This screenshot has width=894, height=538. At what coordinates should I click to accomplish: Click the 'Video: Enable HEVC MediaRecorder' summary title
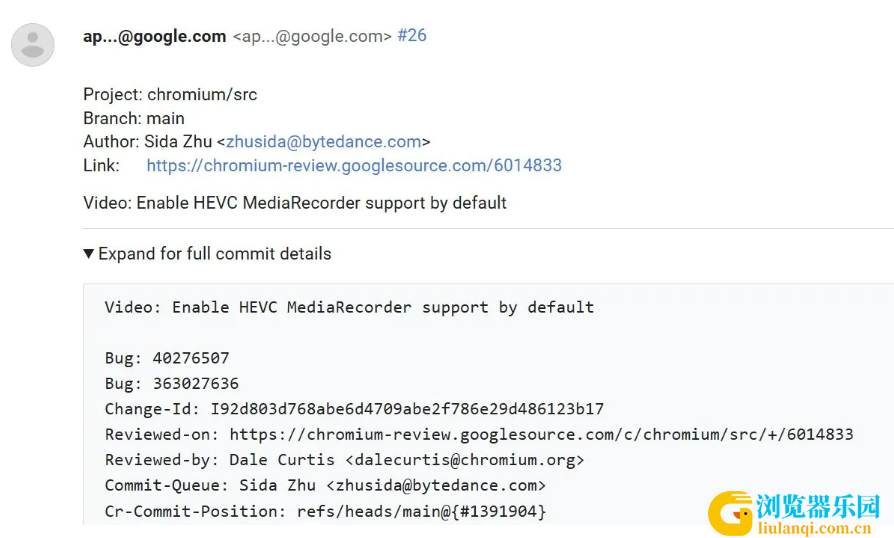tap(295, 203)
